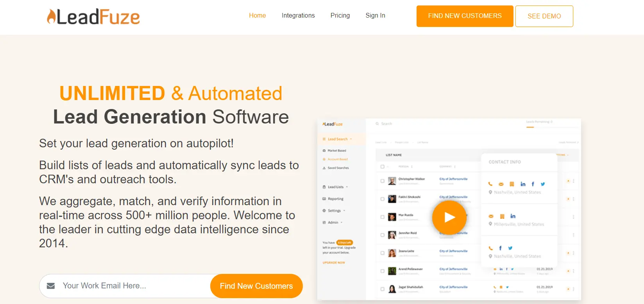Image resolution: width=644 pixels, height=304 pixels.
Task: Open the three-dot menu for Mar Rueda's row
Action: (x=573, y=217)
